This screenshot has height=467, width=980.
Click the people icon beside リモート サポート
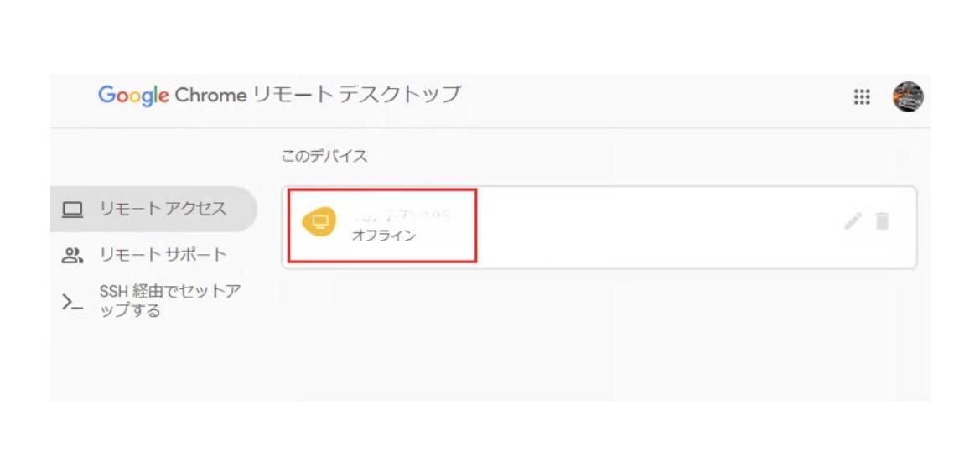coord(73,255)
